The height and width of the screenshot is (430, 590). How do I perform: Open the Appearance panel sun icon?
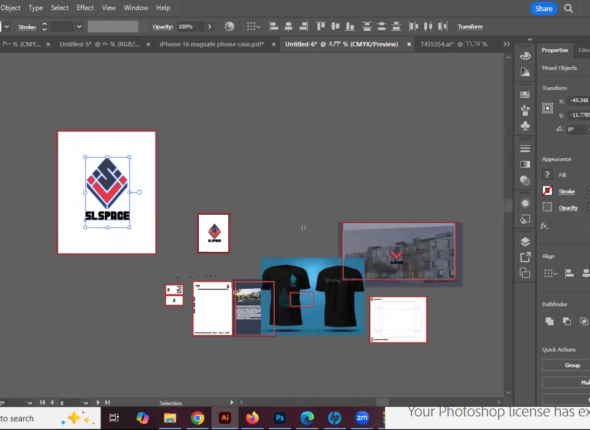[x=525, y=203]
